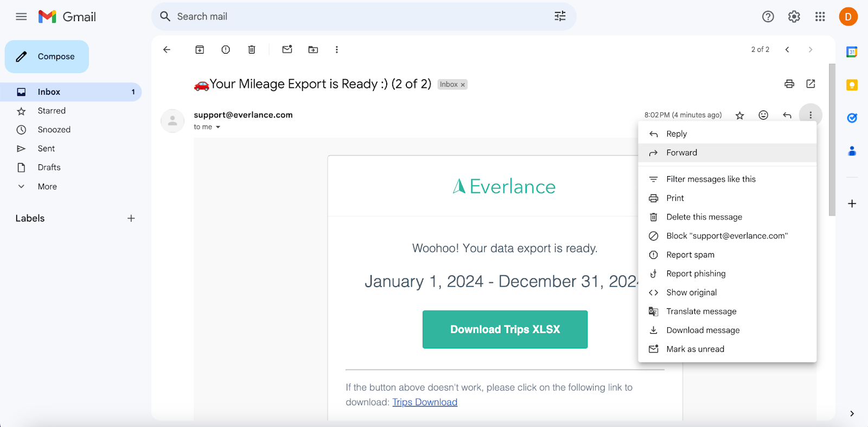Image resolution: width=868 pixels, height=427 pixels.
Task: Choose Download message in the menu
Action: coord(703,330)
